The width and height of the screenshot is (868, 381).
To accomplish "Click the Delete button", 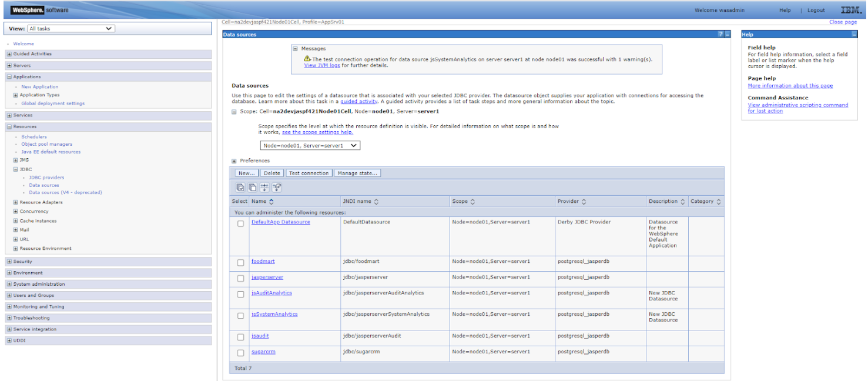I will pos(272,173).
